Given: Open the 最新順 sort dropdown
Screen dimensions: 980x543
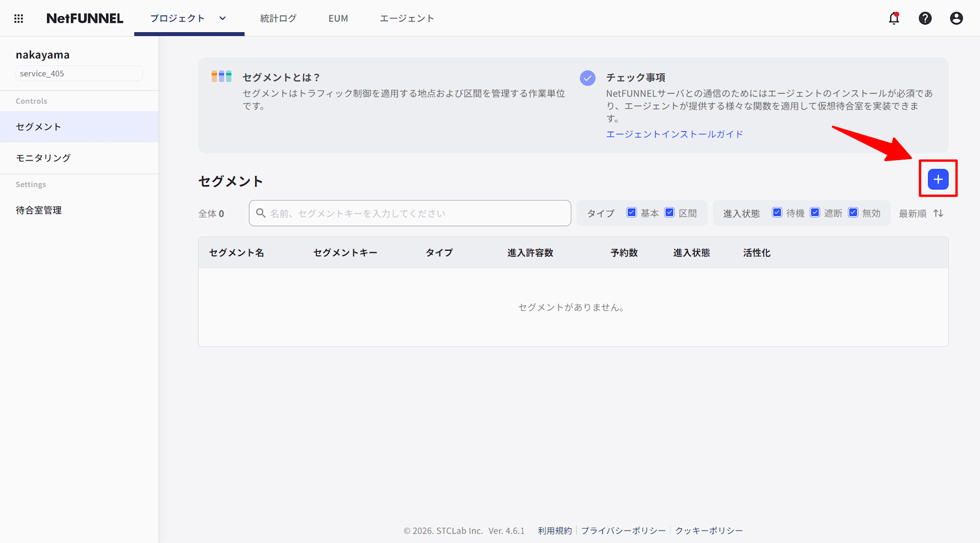Looking at the screenshot, I should (x=912, y=213).
